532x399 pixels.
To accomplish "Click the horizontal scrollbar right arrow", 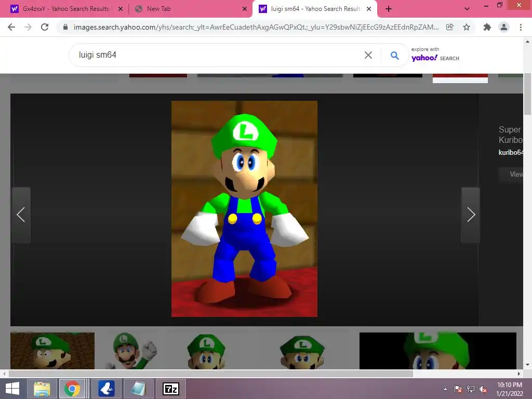I will coord(519,374).
